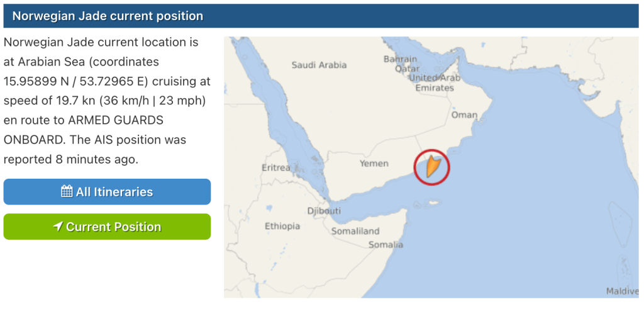Click the Saudi Arabia label on the map
The image size is (644, 319).
pos(319,65)
